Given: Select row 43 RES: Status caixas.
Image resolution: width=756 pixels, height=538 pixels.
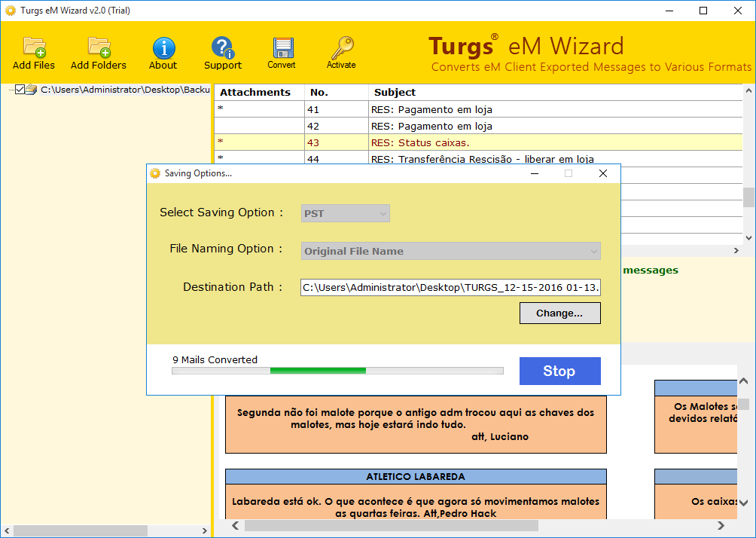Looking at the screenshot, I should tap(478, 142).
